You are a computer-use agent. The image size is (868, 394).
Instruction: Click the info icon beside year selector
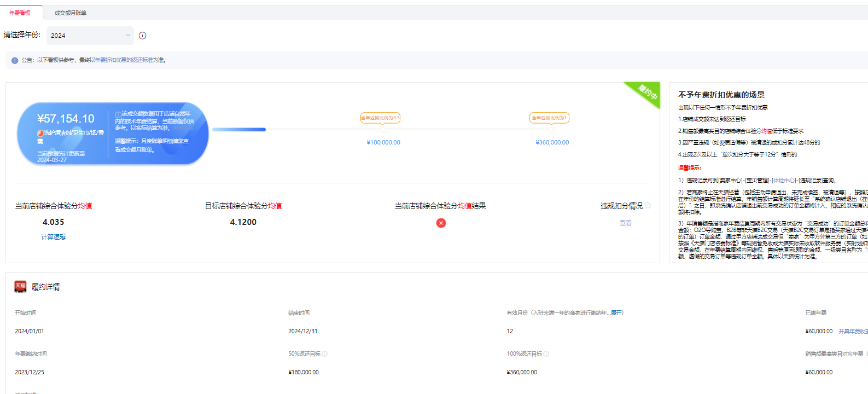point(143,36)
